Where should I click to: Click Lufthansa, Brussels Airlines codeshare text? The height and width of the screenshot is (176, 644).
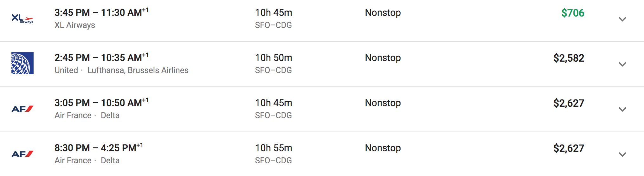pyautogui.click(x=138, y=70)
